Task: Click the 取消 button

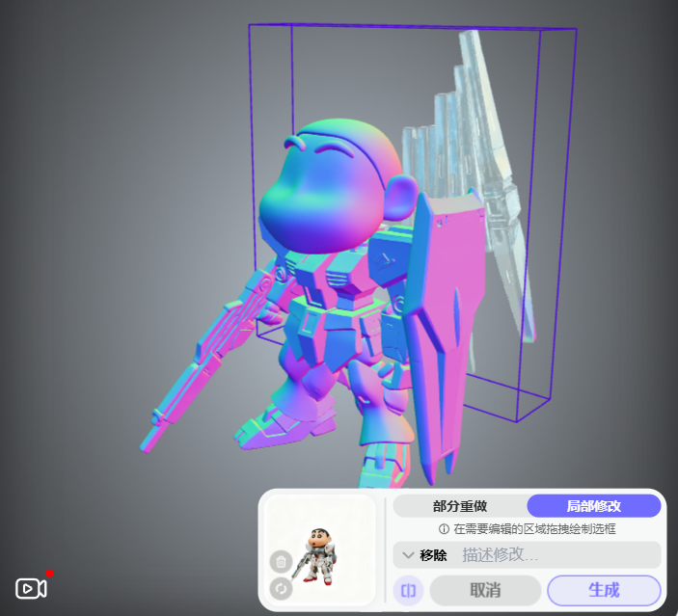Action: tap(485, 590)
